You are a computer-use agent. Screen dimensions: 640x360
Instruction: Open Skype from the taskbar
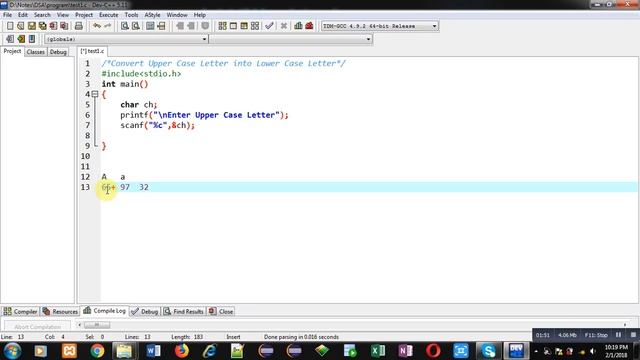(488, 351)
